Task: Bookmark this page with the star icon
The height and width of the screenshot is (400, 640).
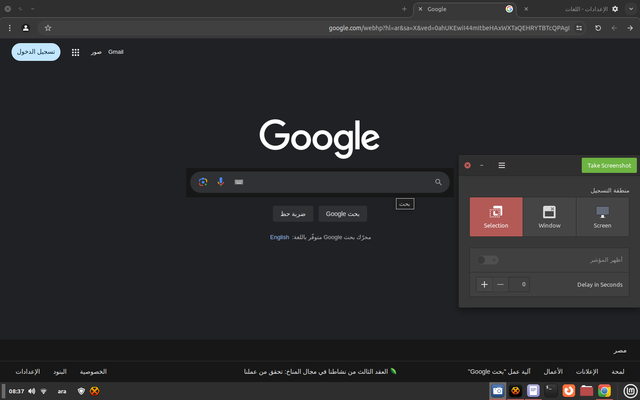Action: pos(48,28)
